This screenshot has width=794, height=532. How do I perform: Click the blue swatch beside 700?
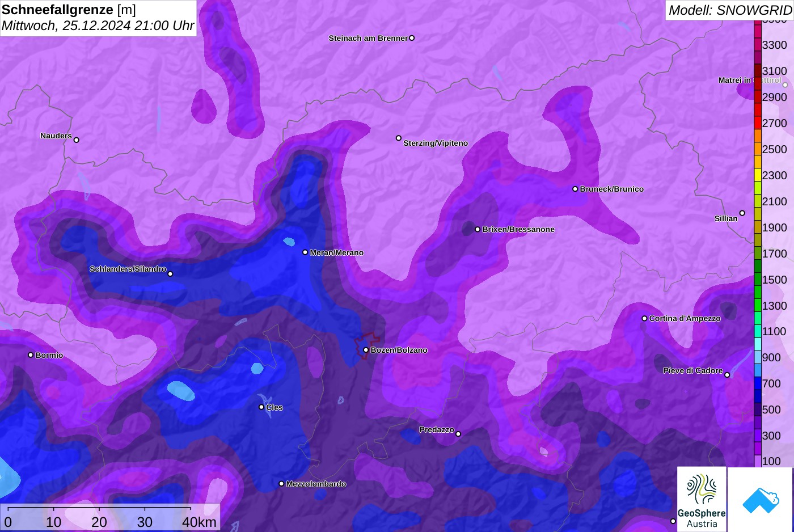point(758,383)
